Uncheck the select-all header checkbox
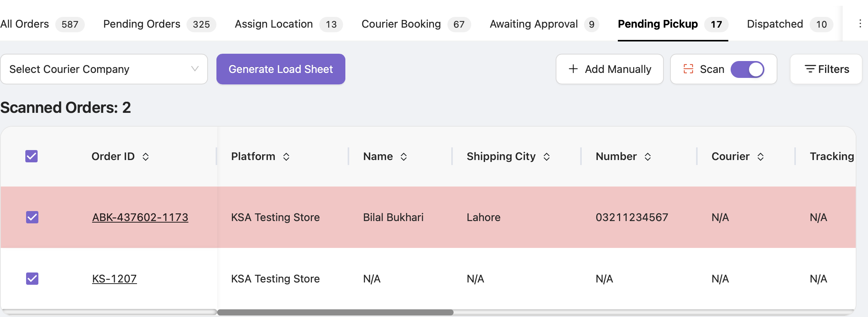Viewport: 868px width, 317px height. (x=31, y=156)
